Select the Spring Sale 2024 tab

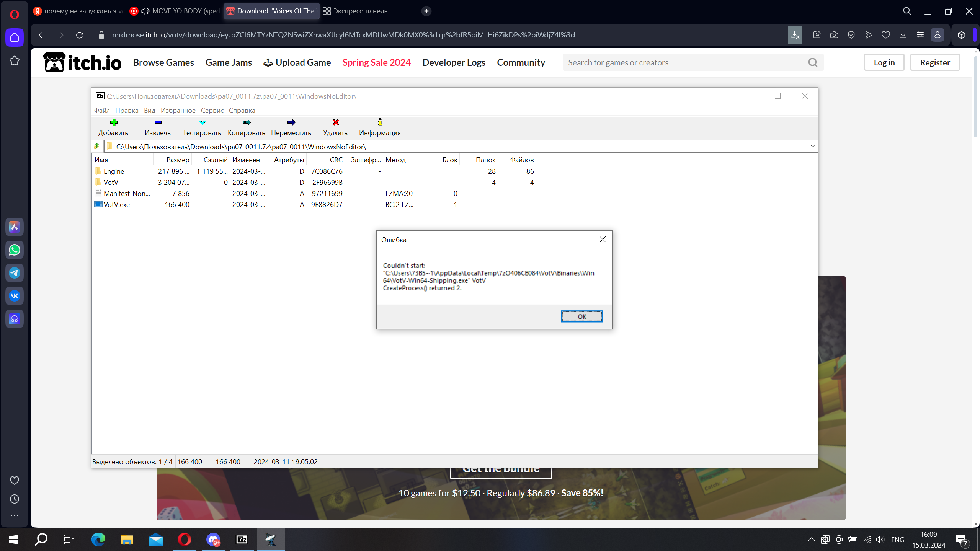[x=376, y=62]
